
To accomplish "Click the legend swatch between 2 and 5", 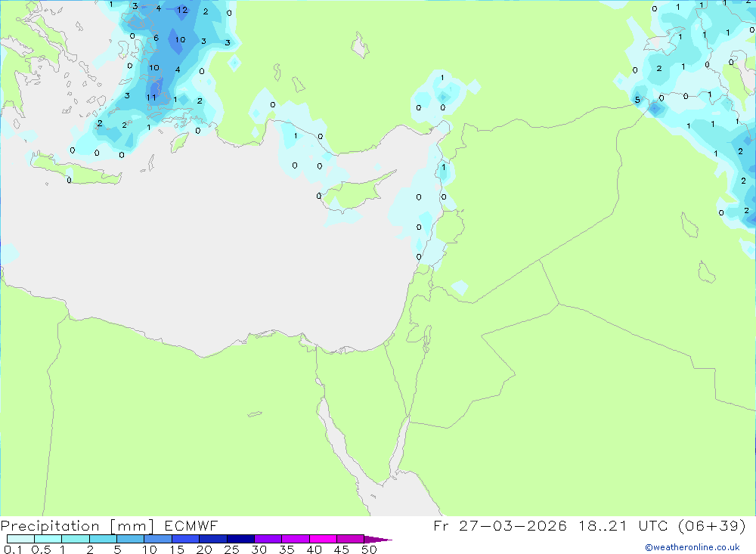I will (103, 539).
